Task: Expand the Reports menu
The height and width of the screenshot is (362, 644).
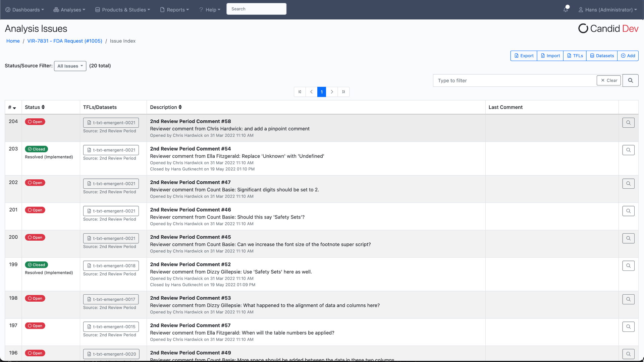Action: point(175,10)
